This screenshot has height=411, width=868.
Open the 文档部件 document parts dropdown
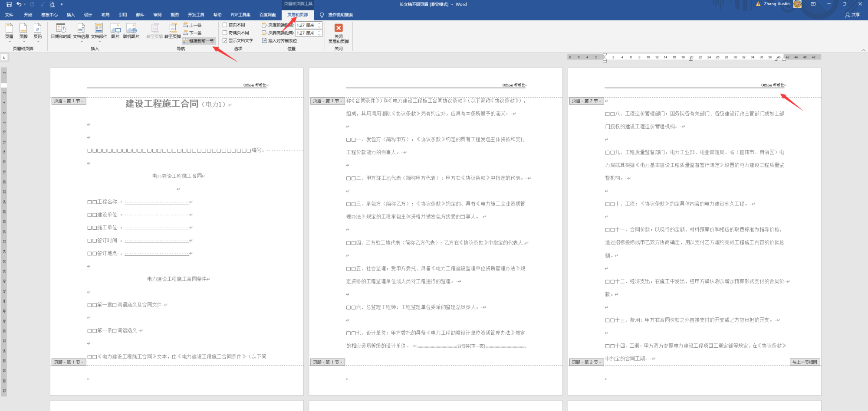click(x=99, y=30)
